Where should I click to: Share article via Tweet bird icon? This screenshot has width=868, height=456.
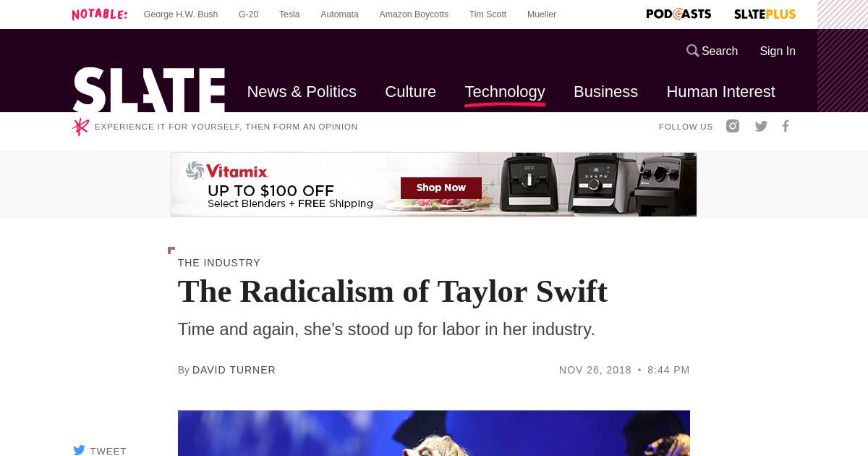click(x=79, y=450)
